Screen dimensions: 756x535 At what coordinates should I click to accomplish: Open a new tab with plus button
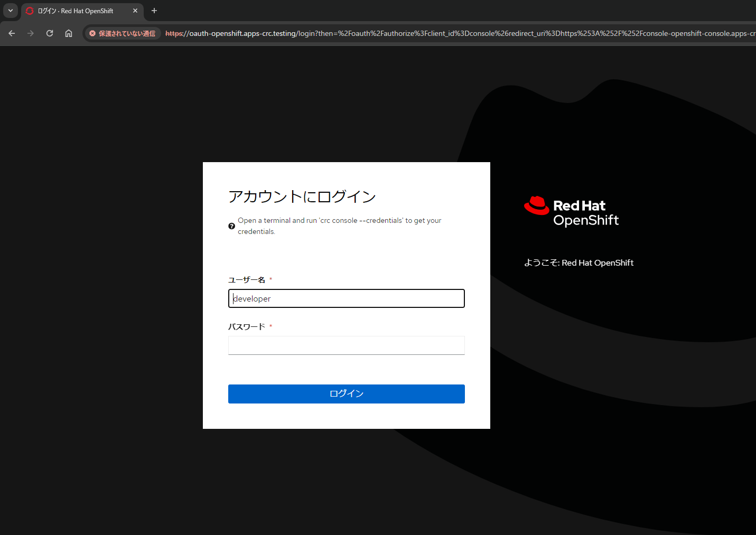(154, 11)
